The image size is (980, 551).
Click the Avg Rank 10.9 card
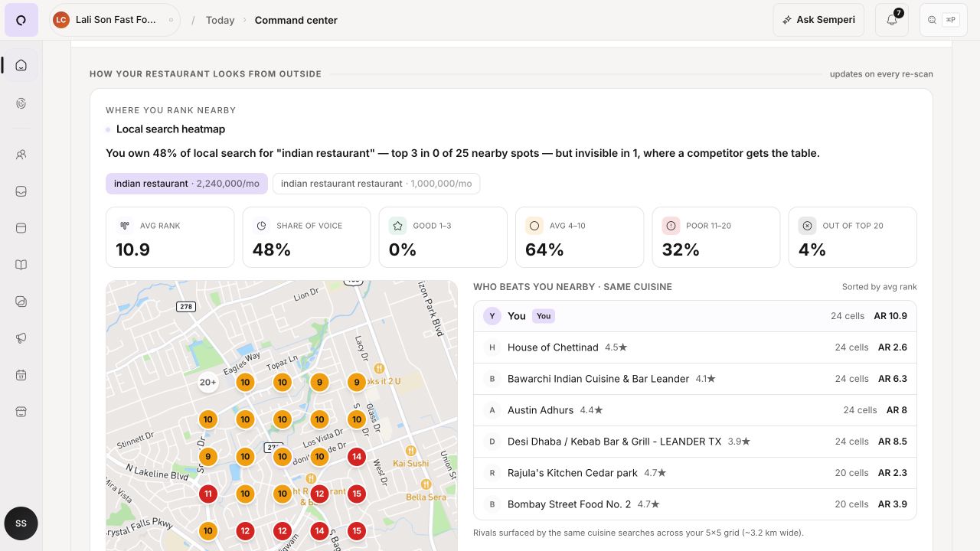tap(170, 237)
